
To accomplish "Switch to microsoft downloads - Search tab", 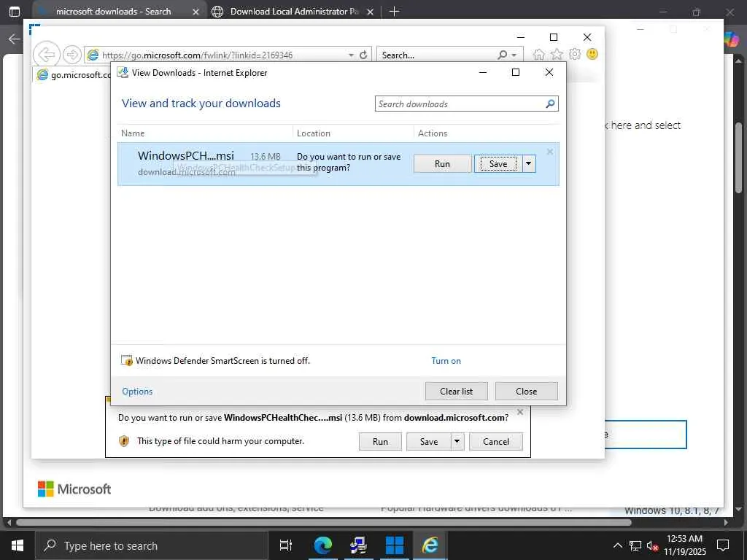I will [x=113, y=12].
